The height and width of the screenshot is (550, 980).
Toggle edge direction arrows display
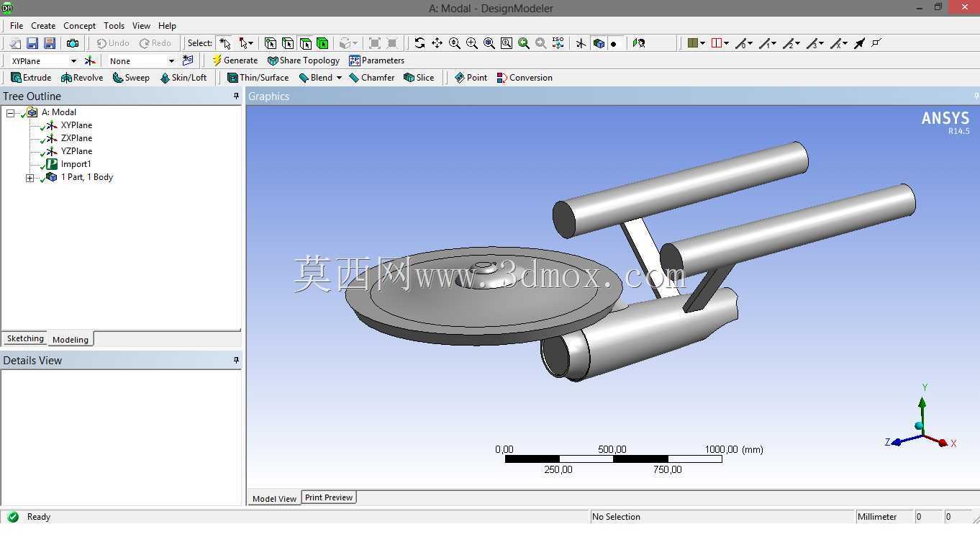click(859, 43)
